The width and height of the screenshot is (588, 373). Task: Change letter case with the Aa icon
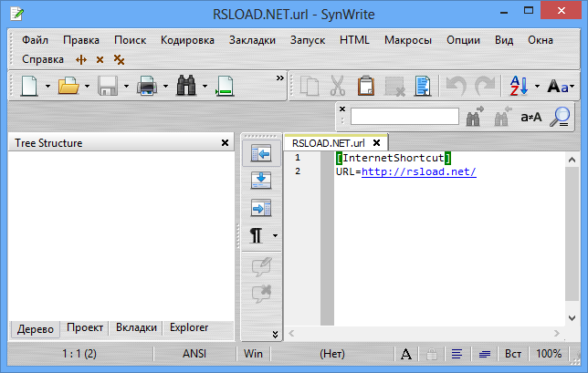tap(557, 87)
